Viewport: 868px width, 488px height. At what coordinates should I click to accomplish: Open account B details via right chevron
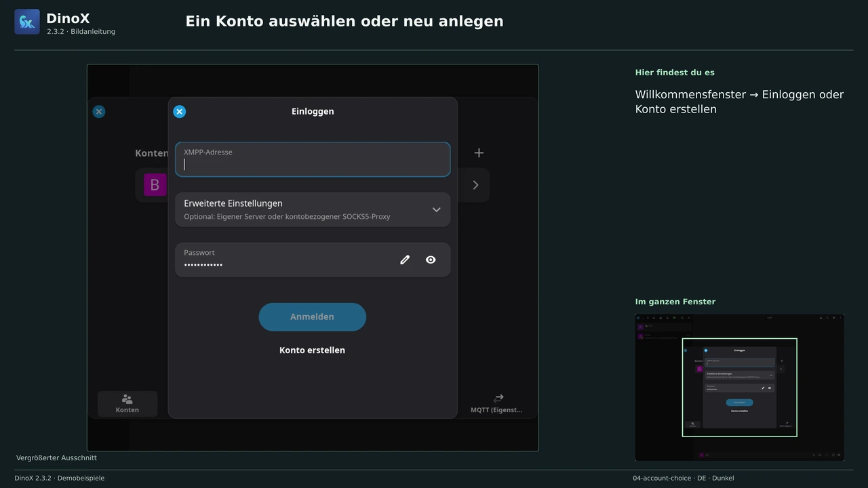(475, 185)
